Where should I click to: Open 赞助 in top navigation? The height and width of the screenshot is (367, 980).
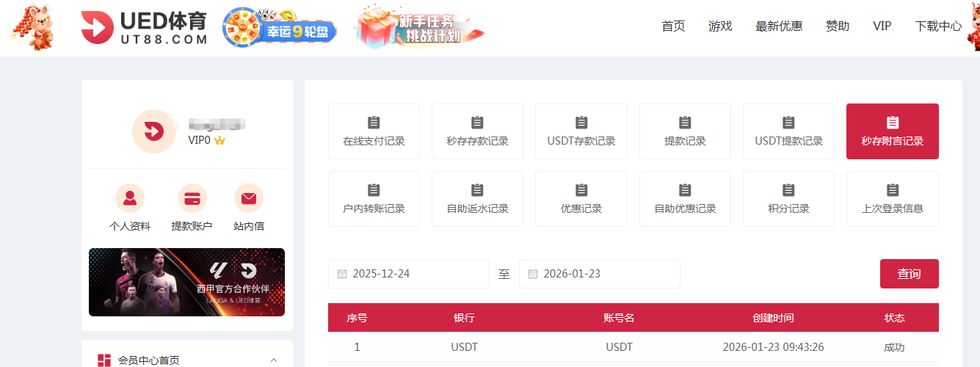click(x=838, y=26)
